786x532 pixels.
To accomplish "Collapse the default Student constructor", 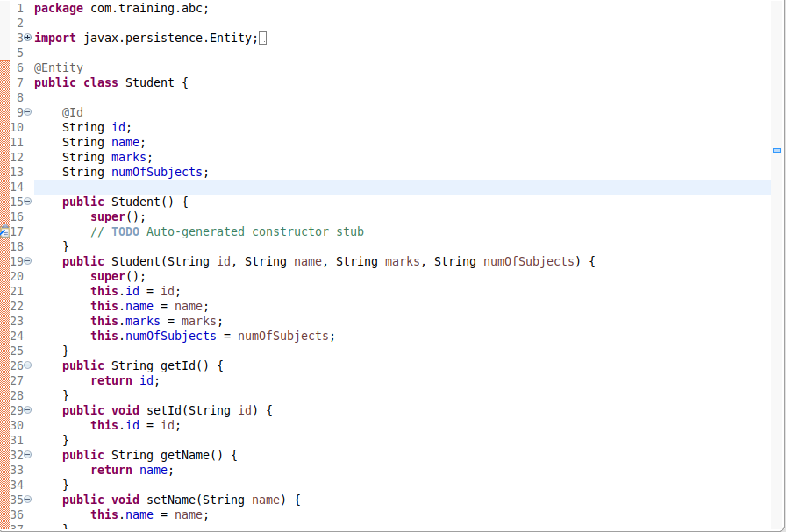I will click(x=26, y=202).
